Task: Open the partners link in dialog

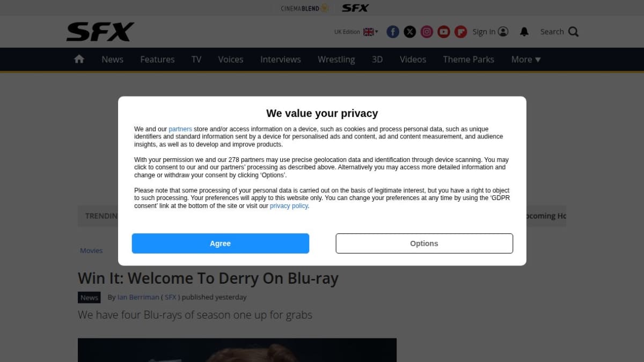Action: tap(180, 129)
